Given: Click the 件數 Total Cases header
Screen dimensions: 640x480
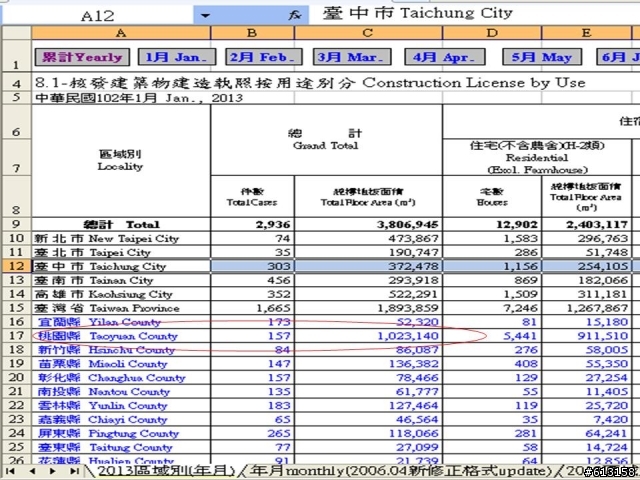Looking at the screenshot, I should (x=252, y=196).
